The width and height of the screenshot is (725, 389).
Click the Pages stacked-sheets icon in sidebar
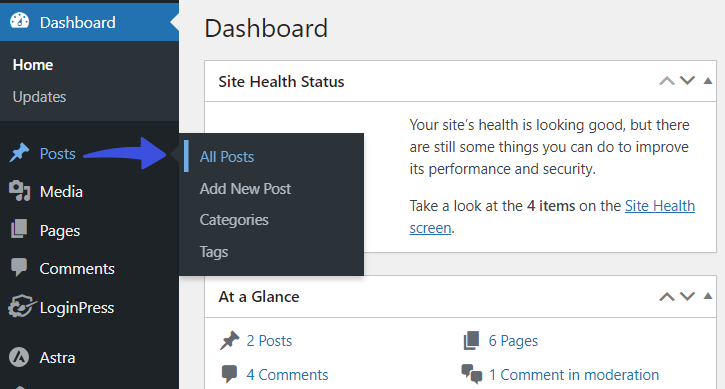[19, 229]
